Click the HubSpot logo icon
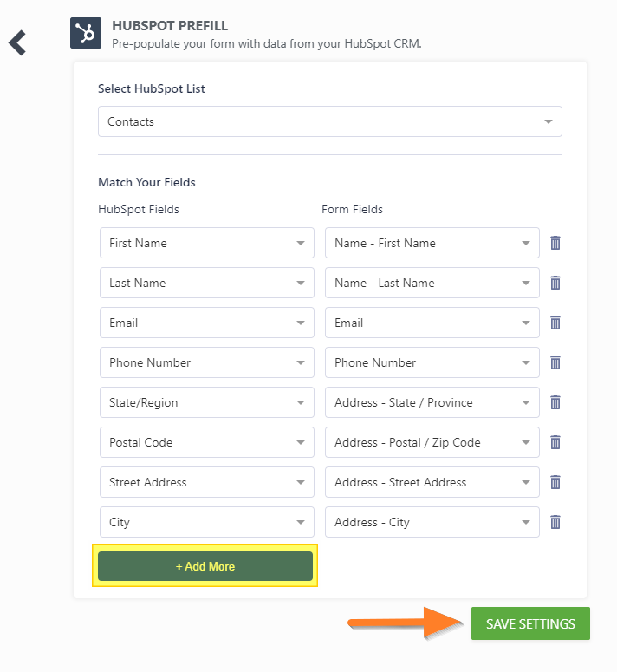The image size is (617, 672). [86, 33]
